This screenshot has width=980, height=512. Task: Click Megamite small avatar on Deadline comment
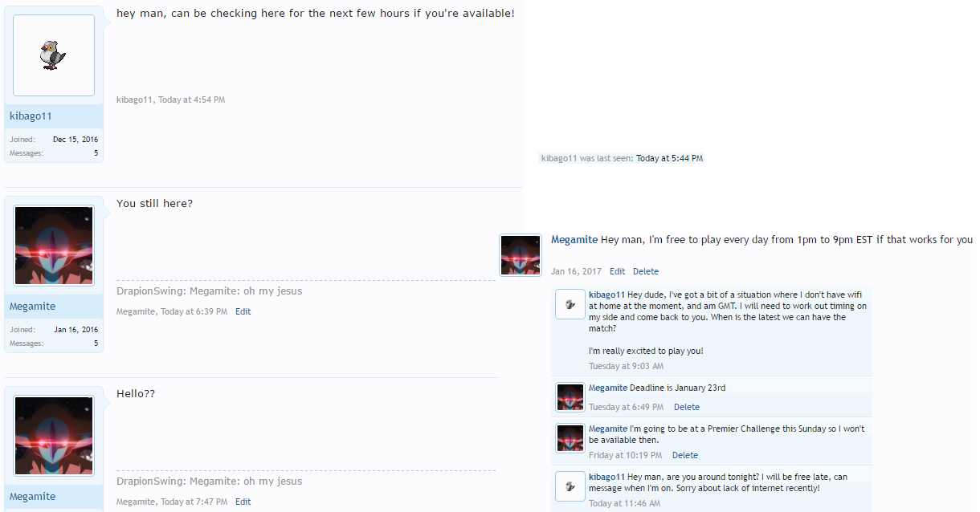[x=570, y=396]
